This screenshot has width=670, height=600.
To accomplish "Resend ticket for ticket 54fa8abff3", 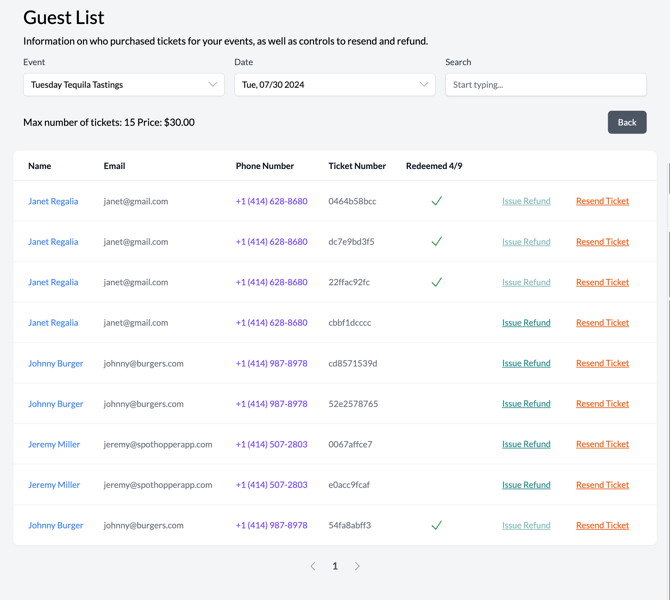I will 602,525.
